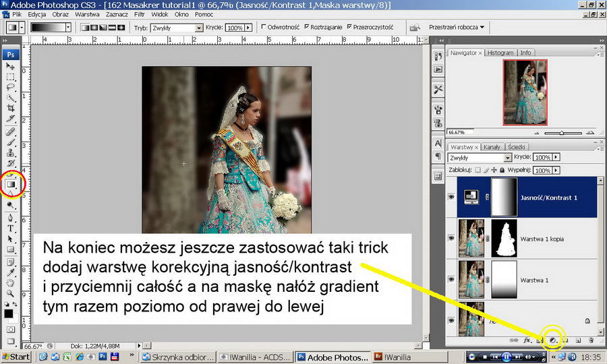Open the Tryb blending mode dropdown
This screenshot has width=607, height=364.
[x=198, y=28]
